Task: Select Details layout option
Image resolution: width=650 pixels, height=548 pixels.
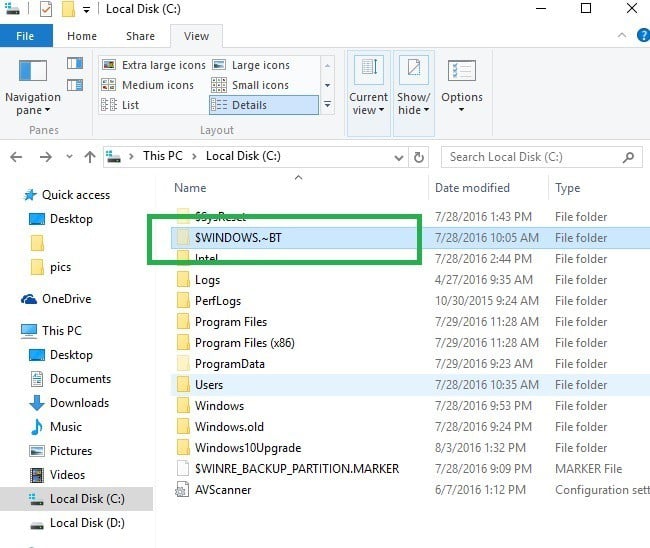Action: point(264,105)
